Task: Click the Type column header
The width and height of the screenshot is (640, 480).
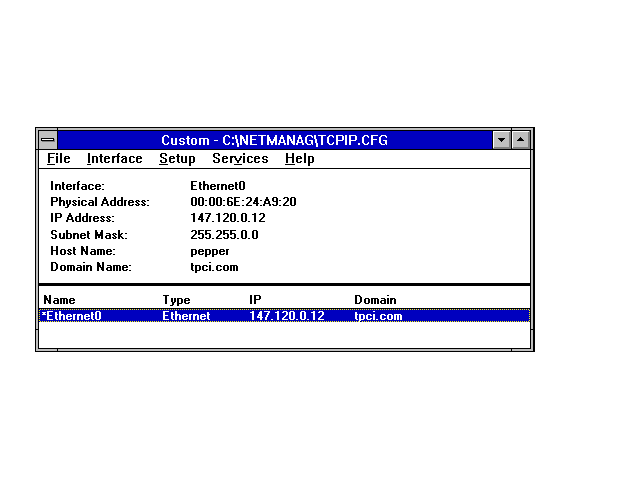Action: click(176, 300)
